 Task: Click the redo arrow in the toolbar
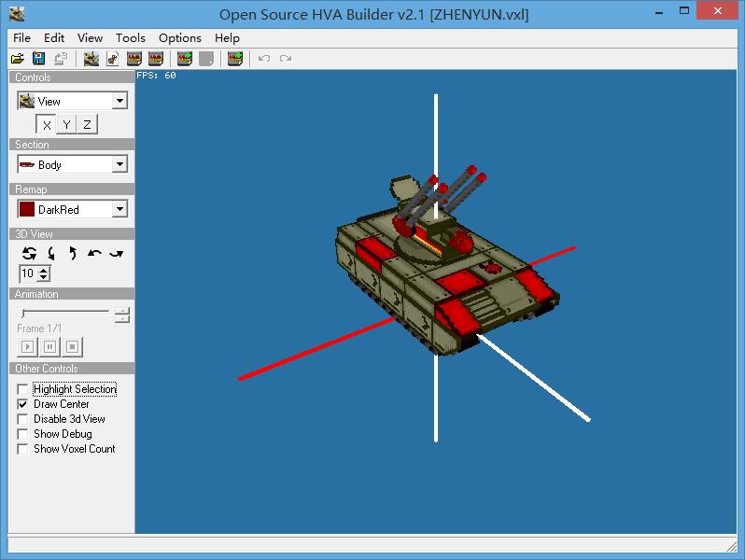[x=286, y=59]
